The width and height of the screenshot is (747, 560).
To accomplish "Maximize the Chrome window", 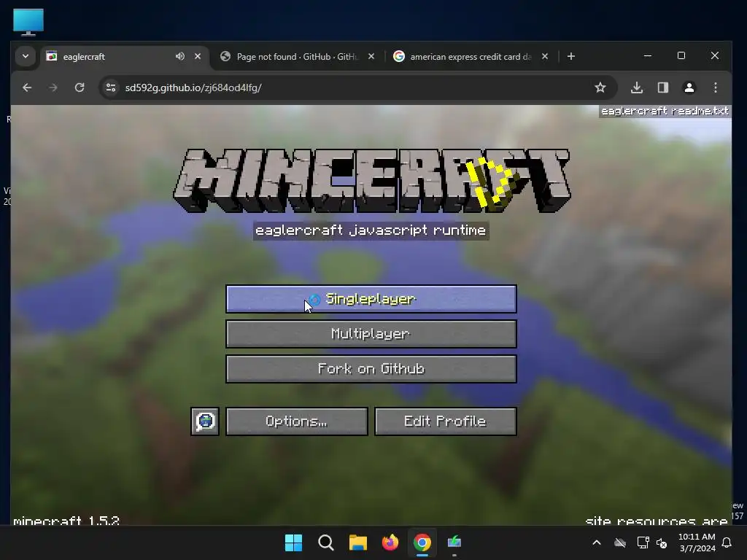I will pyautogui.click(x=681, y=55).
